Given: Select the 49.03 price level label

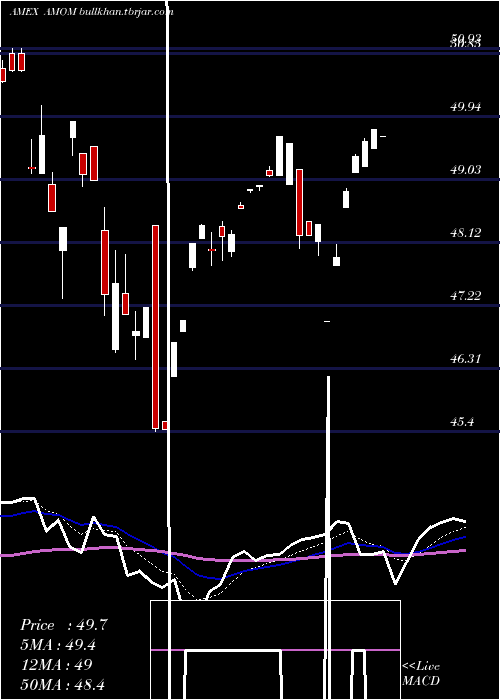Looking at the screenshot, I should tap(466, 170).
